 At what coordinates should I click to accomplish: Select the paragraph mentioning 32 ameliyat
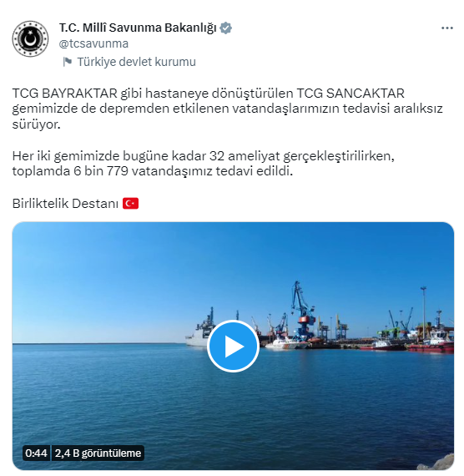(203, 164)
